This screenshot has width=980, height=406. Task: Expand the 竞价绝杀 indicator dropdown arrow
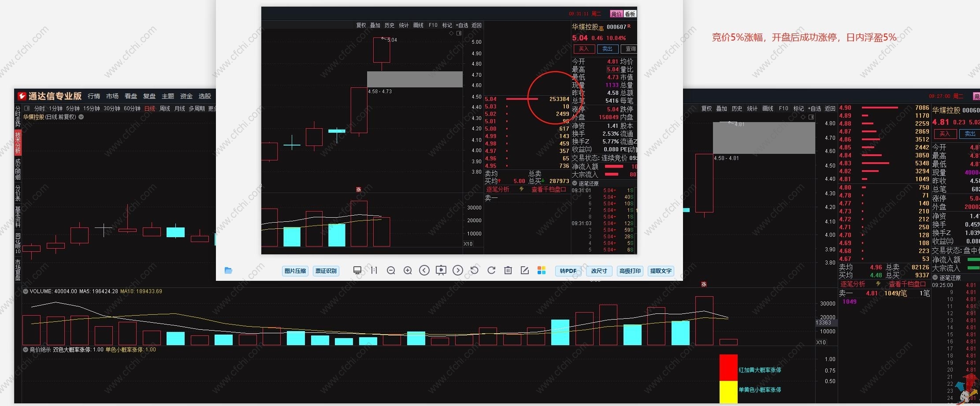point(26,350)
